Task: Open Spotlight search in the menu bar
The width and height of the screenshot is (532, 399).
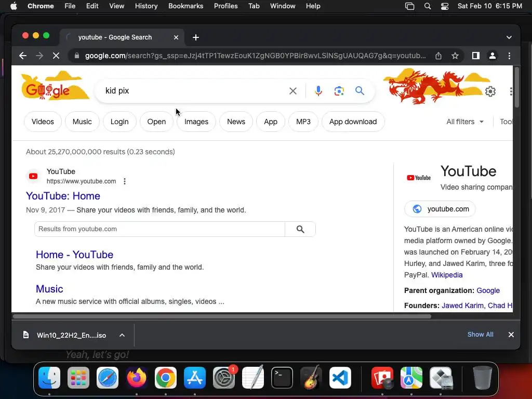Action: click(x=428, y=6)
